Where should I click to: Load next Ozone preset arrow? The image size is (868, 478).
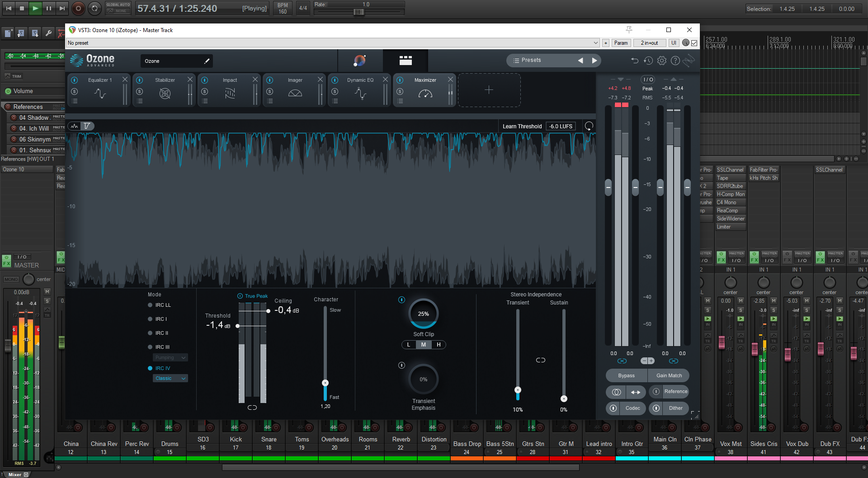tap(594, 61)
